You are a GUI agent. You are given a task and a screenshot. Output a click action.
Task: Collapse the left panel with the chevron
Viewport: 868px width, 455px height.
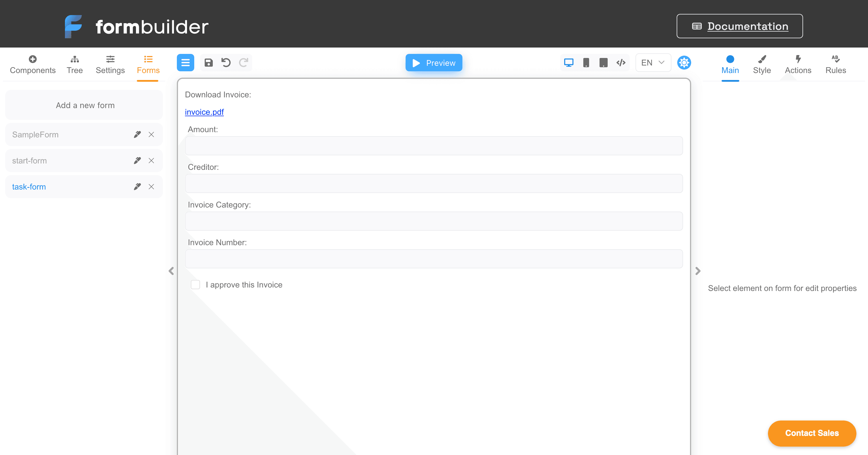171,271
